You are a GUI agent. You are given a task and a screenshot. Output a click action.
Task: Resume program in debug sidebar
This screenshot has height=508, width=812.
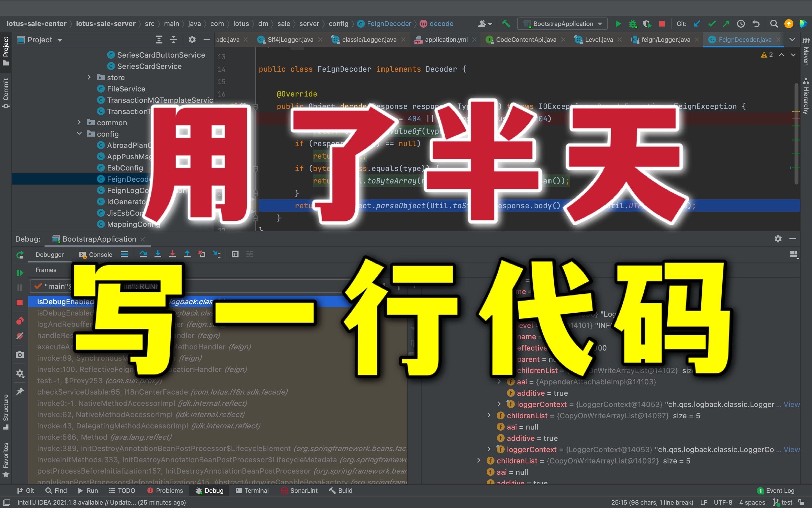point(20,273)
